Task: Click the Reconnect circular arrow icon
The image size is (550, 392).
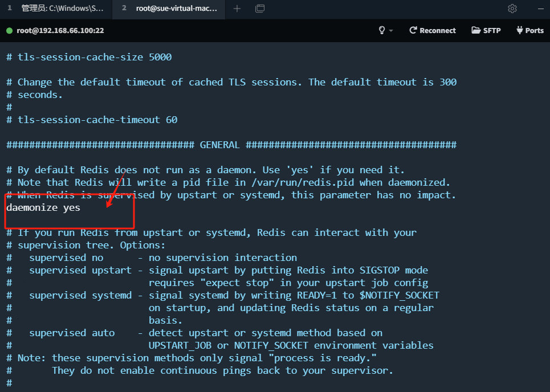Action: point(413,30)
